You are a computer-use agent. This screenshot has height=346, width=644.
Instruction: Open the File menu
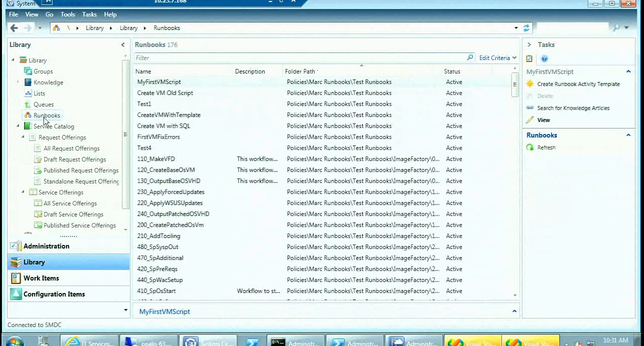(x=14, y=14)
